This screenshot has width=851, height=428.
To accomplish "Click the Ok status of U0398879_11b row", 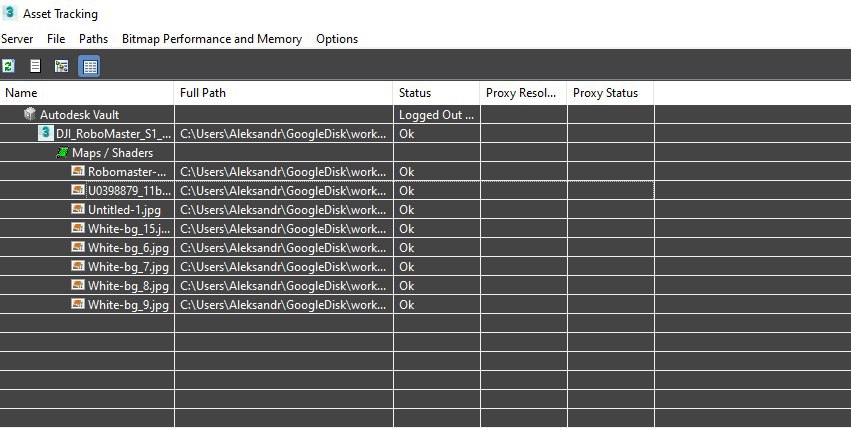I will point(407,190).
